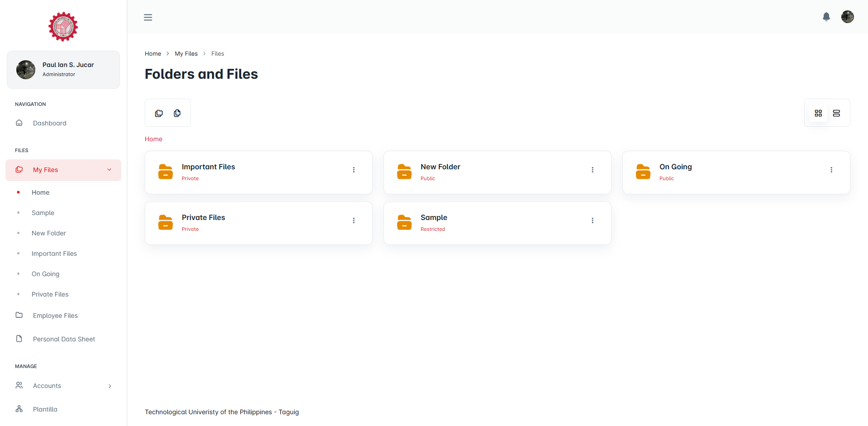Click the university gear logo
The height and width of the screenshot is (426, 868).
(x=63, y=27)
